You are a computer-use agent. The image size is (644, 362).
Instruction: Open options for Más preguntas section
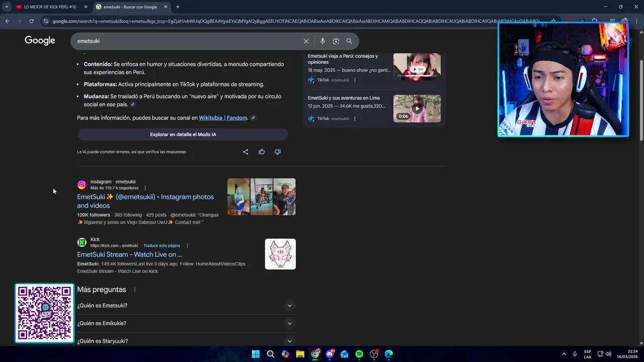[x=135, y=290]
